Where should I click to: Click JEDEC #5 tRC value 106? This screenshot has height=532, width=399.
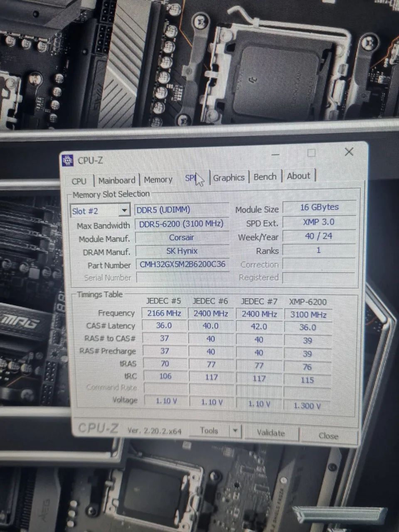(165, 376)
